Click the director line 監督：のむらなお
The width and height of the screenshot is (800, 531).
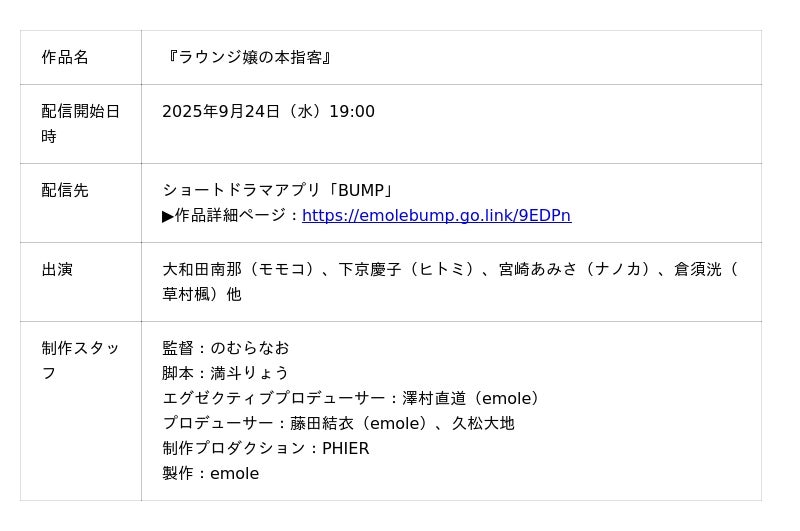point(226,349)
